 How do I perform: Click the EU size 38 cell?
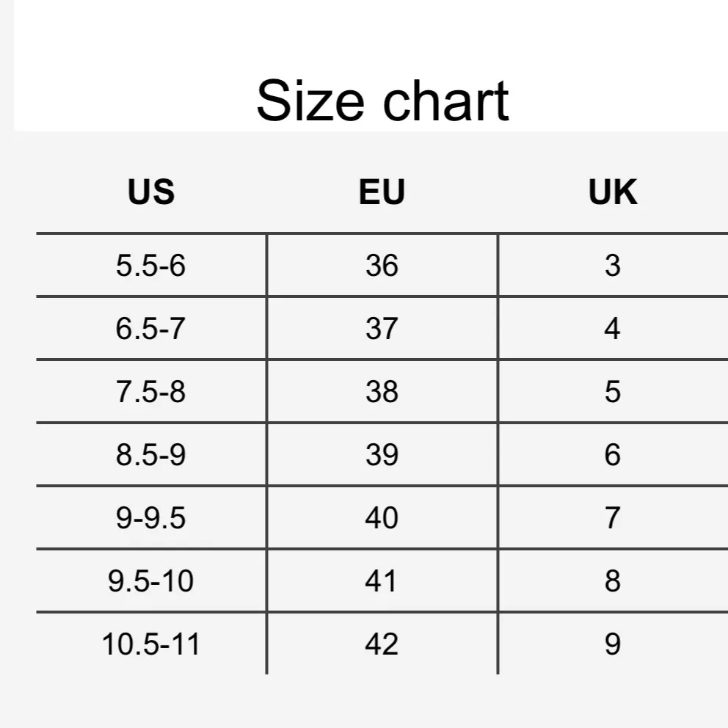click(x=382, y=392)
